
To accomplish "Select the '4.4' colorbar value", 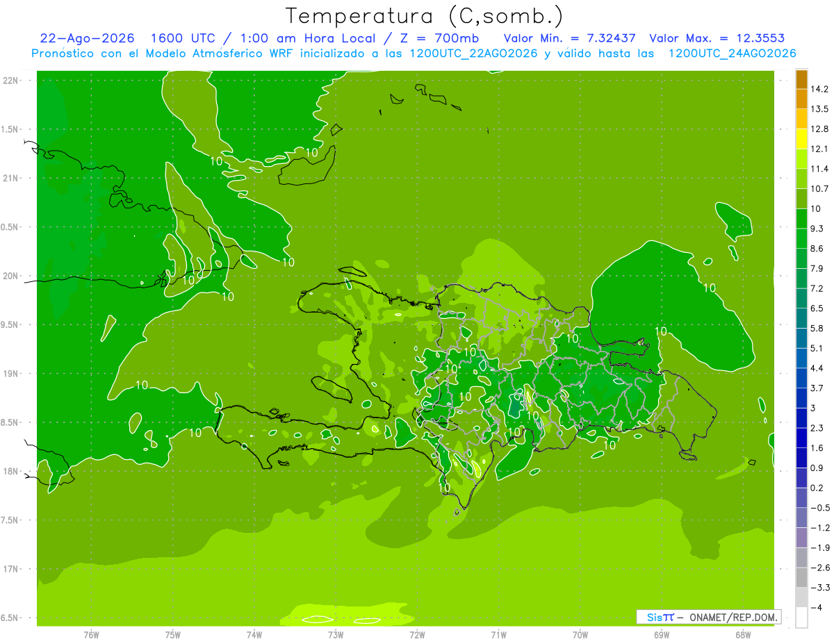I will 817,368.
